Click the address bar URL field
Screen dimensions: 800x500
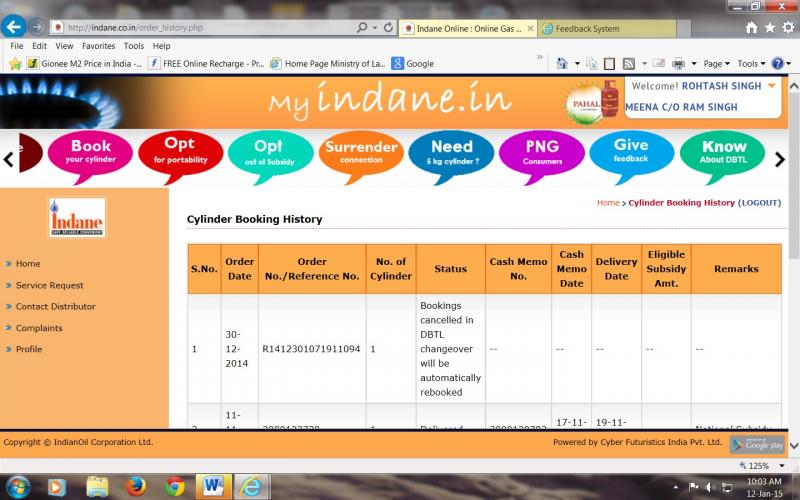pyautogui.click(x=209, y=28)
